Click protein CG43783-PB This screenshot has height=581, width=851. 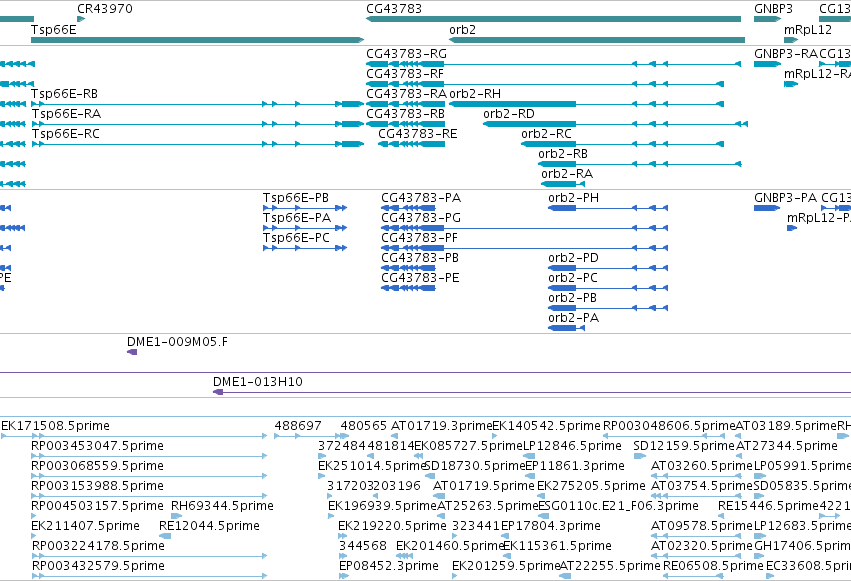point(408,268)
